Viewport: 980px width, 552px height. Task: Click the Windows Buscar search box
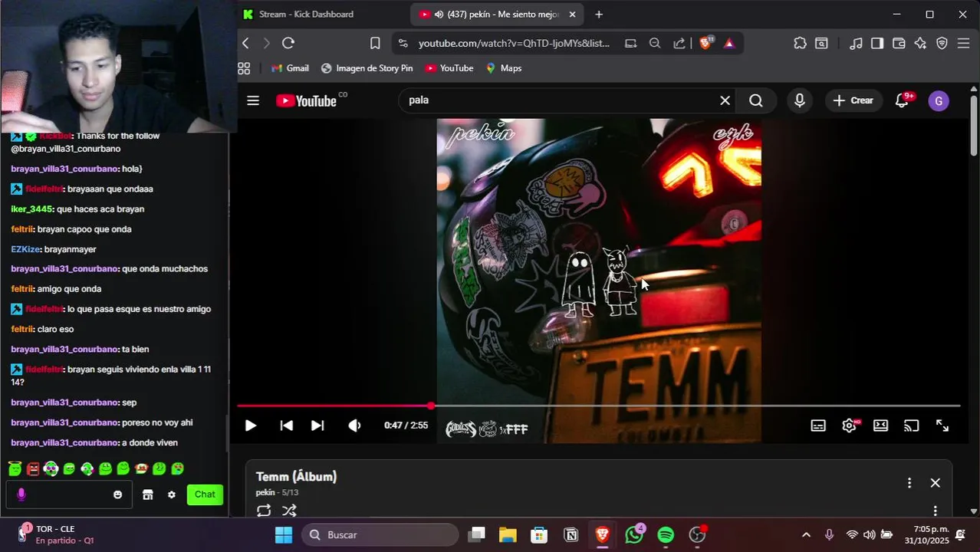tap(380, 535)
